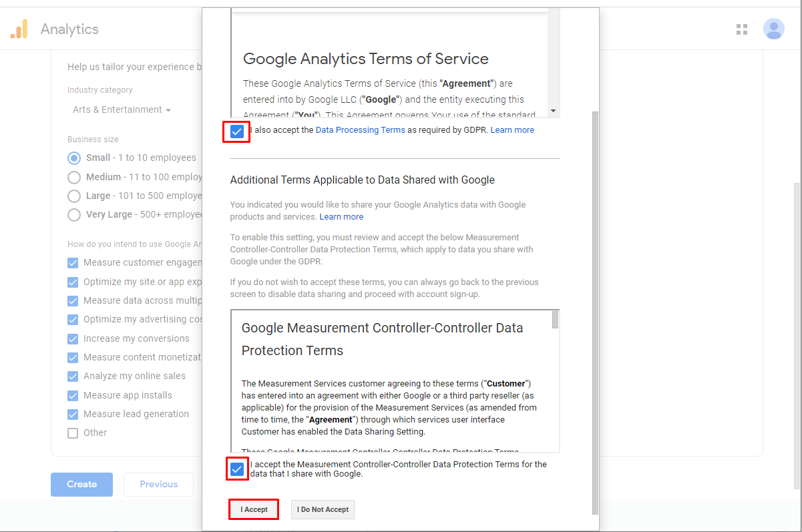802x532 pixels.
Task: Tick the Measurement Controller-Controller Terms acceptance checkbox
Action: click(x=236, y=469)
